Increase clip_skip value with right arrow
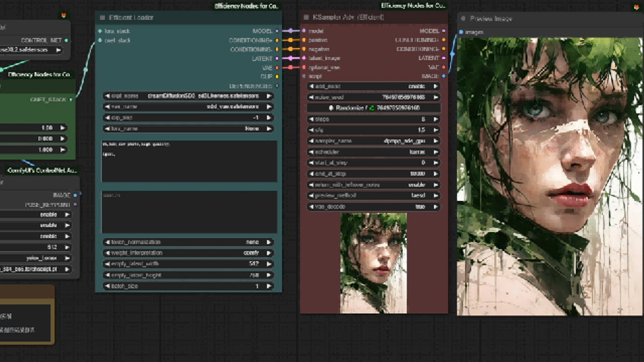This screenshot has height=362, width=644. pyautogui.click(x=269, y=118)
